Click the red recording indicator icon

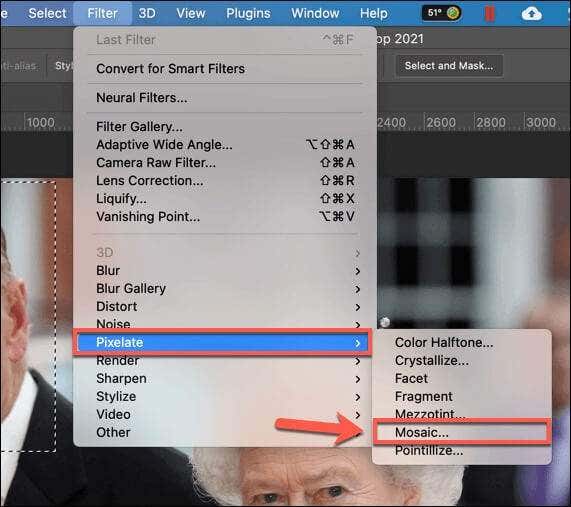(490, 14)
